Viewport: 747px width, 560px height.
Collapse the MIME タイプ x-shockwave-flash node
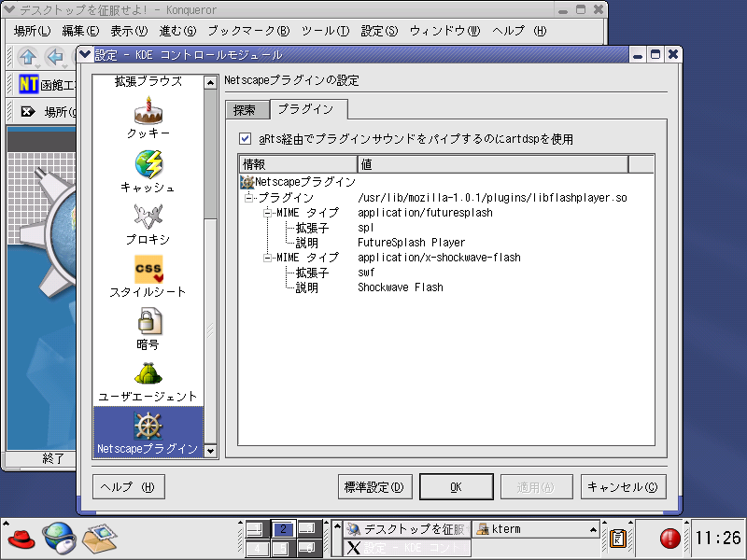pyautogui.click(x=268, y=258)
